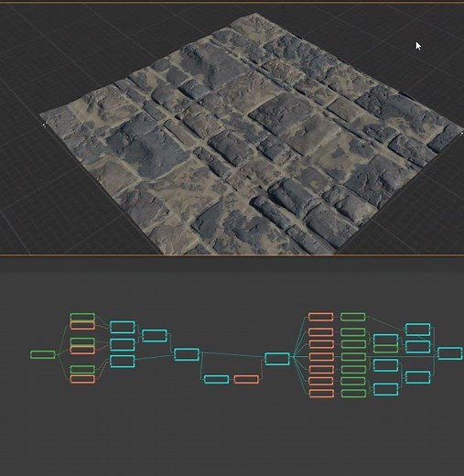Screen dimensions: 464x476
Task: Select seventh (last) green node in right green column
Action: [x=353, y=394]
